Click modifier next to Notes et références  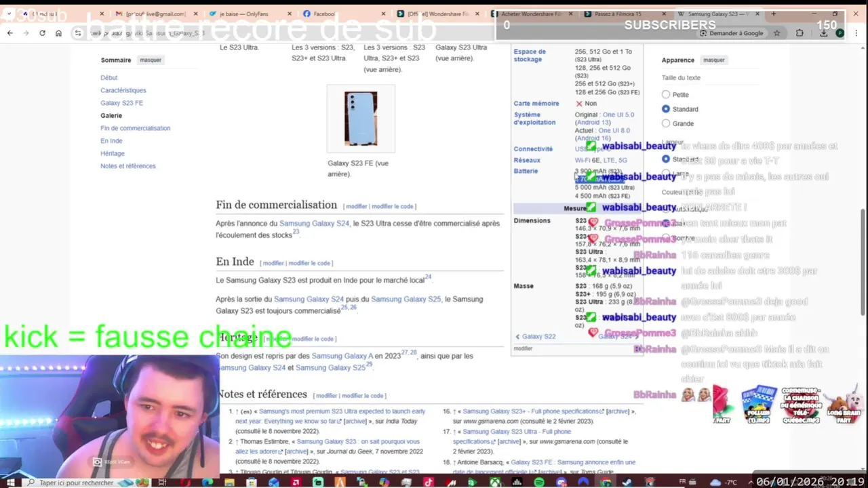(x=326, y=396)
